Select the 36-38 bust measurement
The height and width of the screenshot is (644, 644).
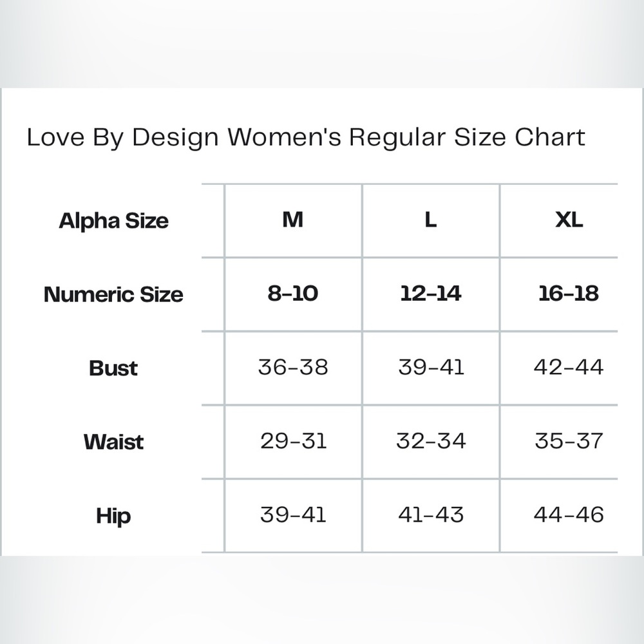(293, 367)
